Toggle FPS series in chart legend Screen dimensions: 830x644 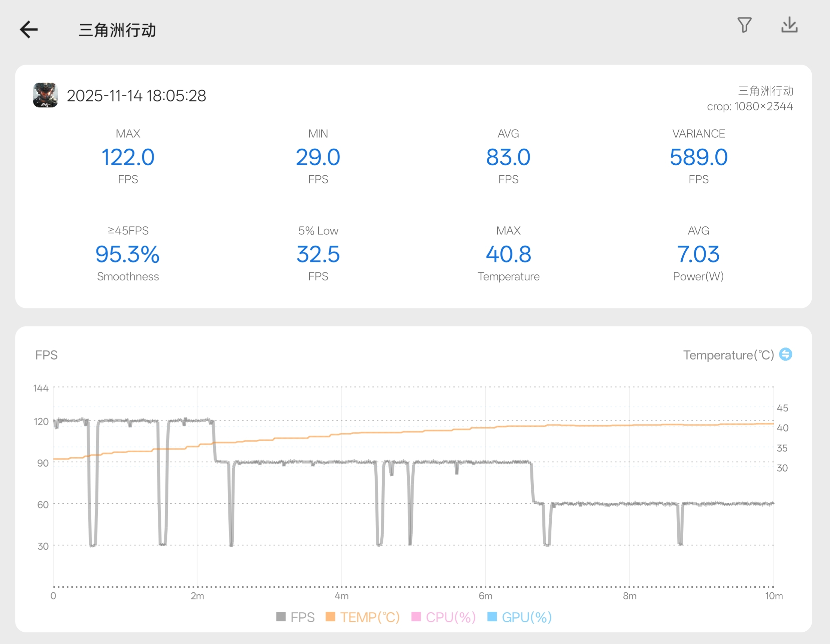[x=302, y=617]
